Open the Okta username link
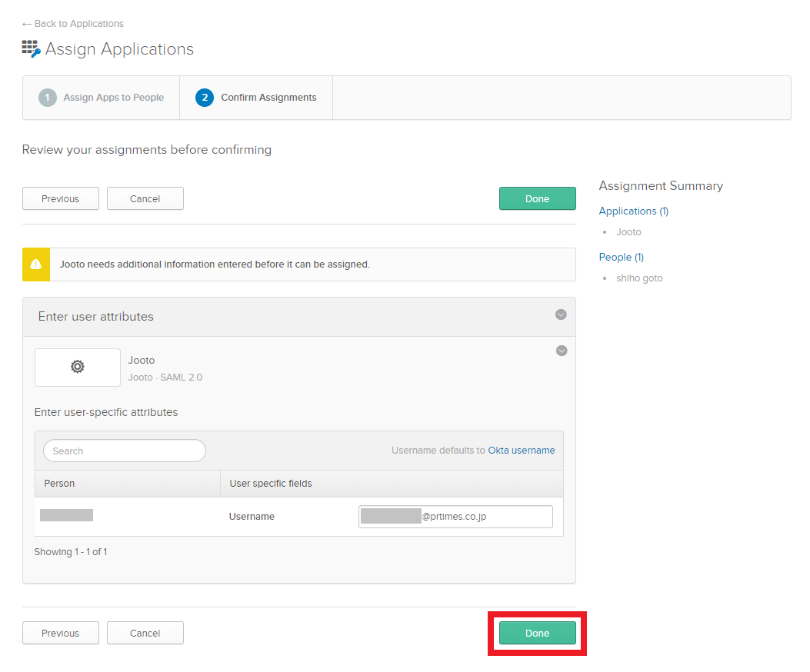Viewport: 810px width, 672px height. (521, 451)
